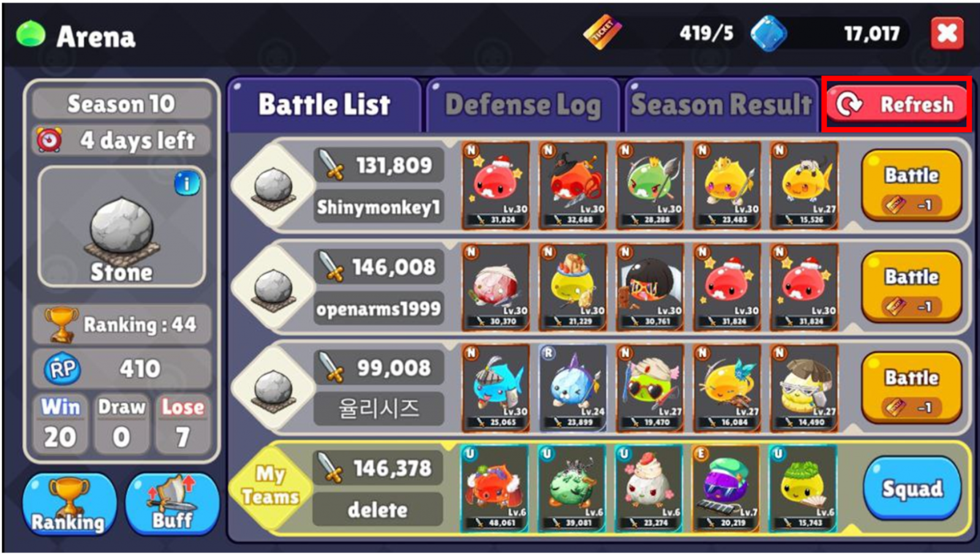Close the Arena screen
The width and height of the screenshot is (980, 554).
(947, 33)
